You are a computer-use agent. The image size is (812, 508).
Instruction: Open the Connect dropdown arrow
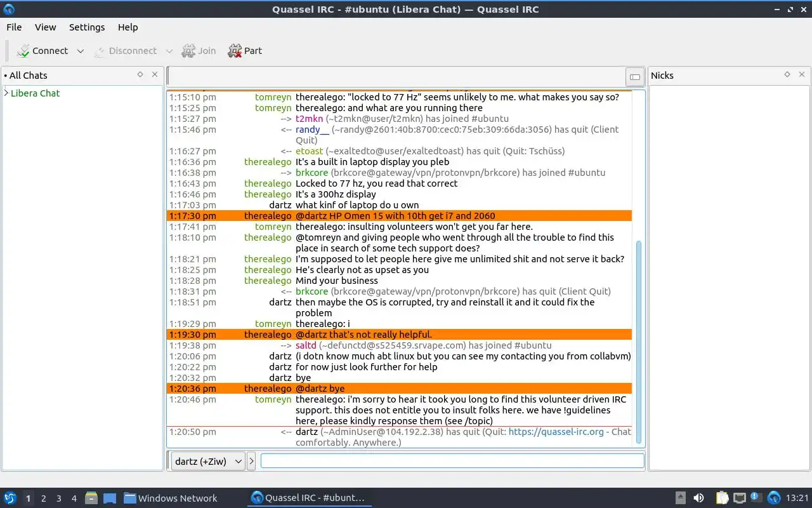coord(81,51)
